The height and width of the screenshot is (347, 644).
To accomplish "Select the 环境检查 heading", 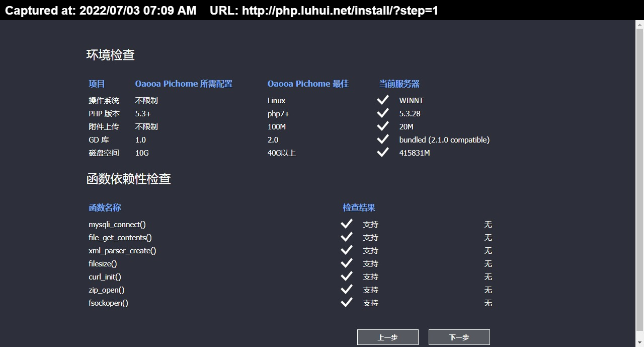I will [111, 55].
